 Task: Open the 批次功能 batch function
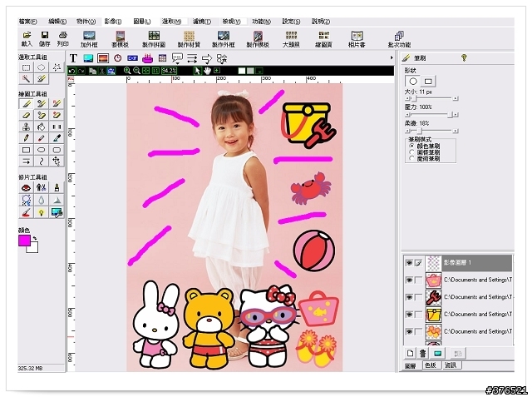[x=399, y=39]
